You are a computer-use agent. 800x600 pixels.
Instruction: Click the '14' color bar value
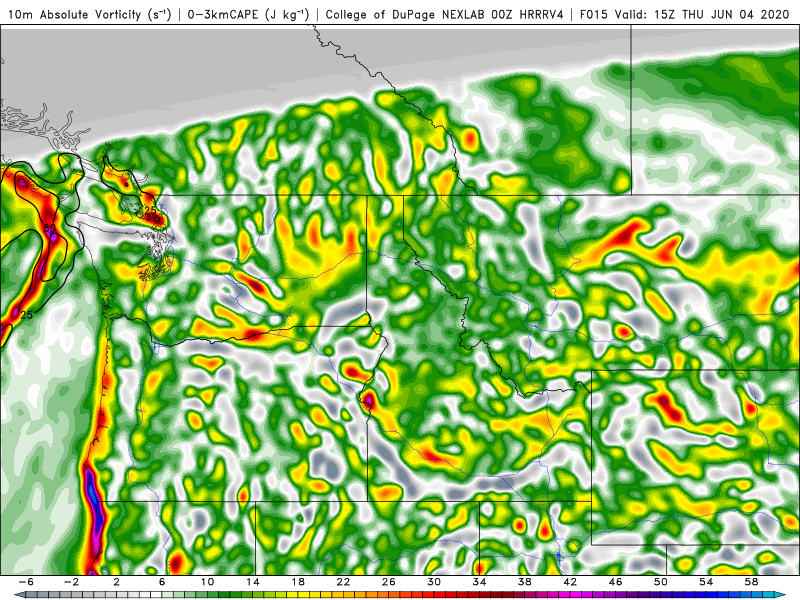tap(253, 582)
